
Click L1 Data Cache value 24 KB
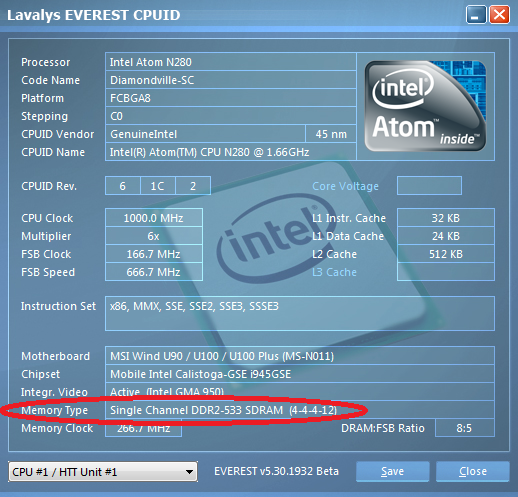click(446, 236)
